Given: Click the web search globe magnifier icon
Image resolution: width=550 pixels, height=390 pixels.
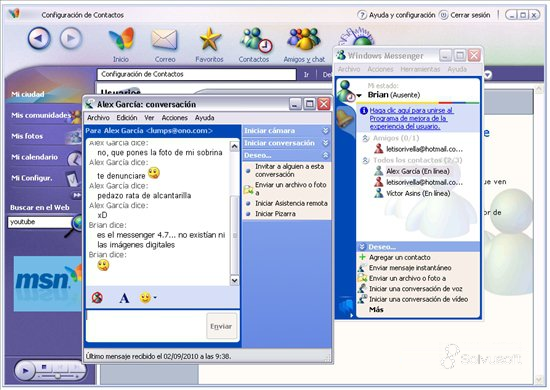Looking at the screenshot, I should point(75,224).
